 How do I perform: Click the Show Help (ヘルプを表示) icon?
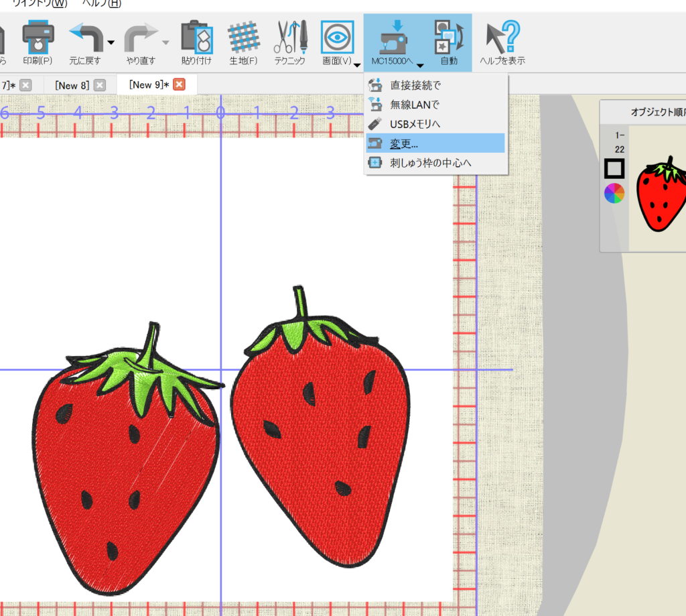click(x=502, y=38)
